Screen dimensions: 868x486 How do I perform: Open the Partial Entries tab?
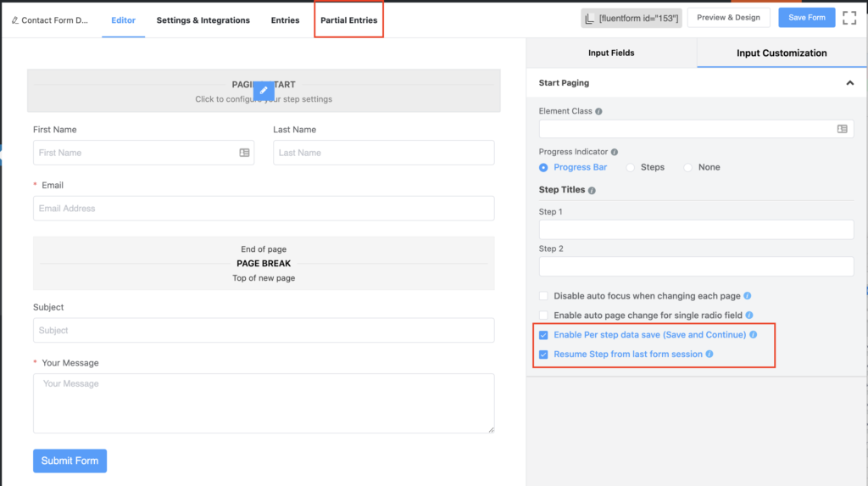click(x=348, y=20)
